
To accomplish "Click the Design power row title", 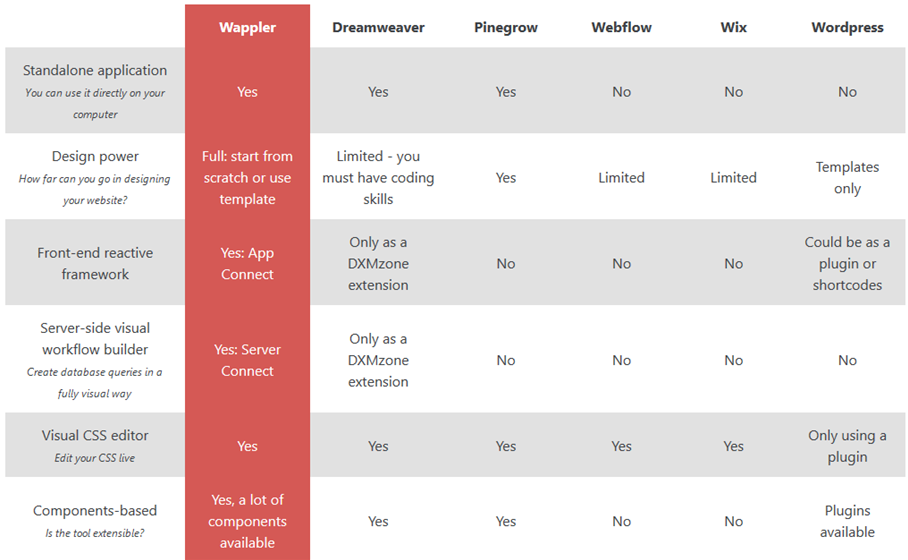I will tap(95, 156).
